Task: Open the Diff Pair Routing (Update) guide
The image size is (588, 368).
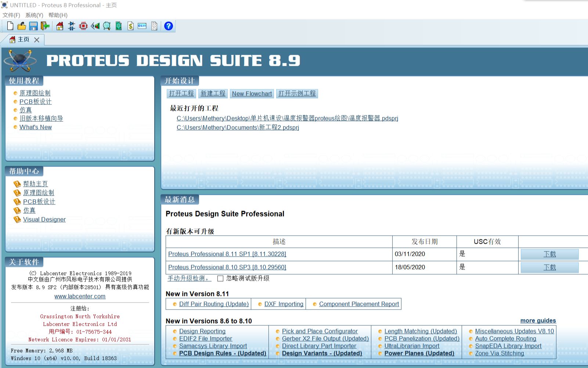Action: click(x=214, y=304)
